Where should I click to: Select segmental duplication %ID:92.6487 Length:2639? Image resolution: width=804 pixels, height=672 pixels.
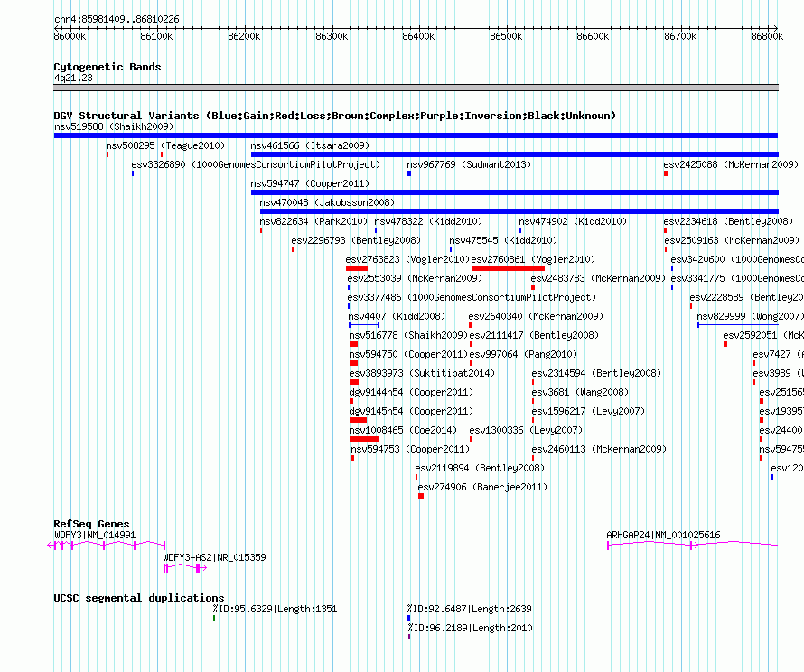pos(469,609)
